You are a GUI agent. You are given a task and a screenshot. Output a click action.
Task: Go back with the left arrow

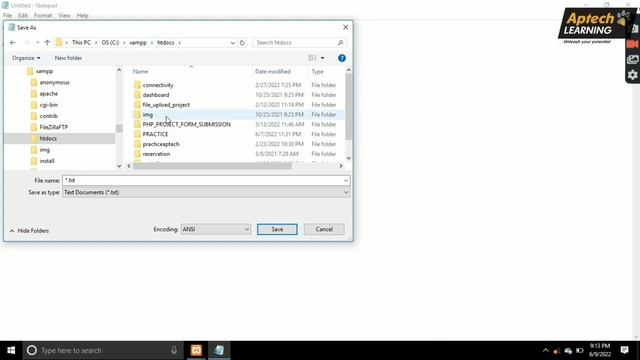[13, 42]
